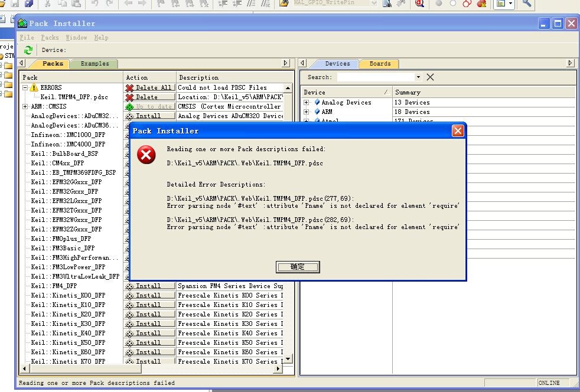This screenshot has width=580, height=392.
Task: Click the packs list scroll-up arrow
Action: [288, 87]
